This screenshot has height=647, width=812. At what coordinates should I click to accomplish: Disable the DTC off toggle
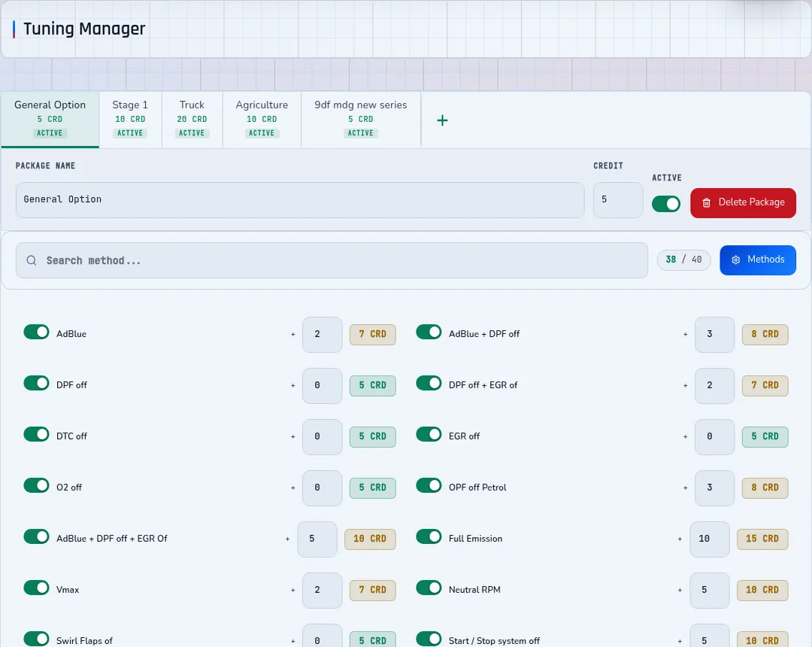(36, 434)
